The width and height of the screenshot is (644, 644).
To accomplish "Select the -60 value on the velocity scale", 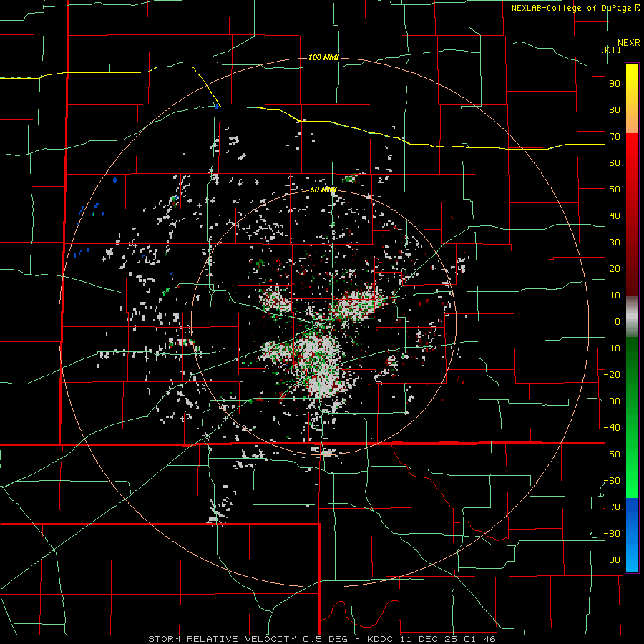I will coord(612,481).
